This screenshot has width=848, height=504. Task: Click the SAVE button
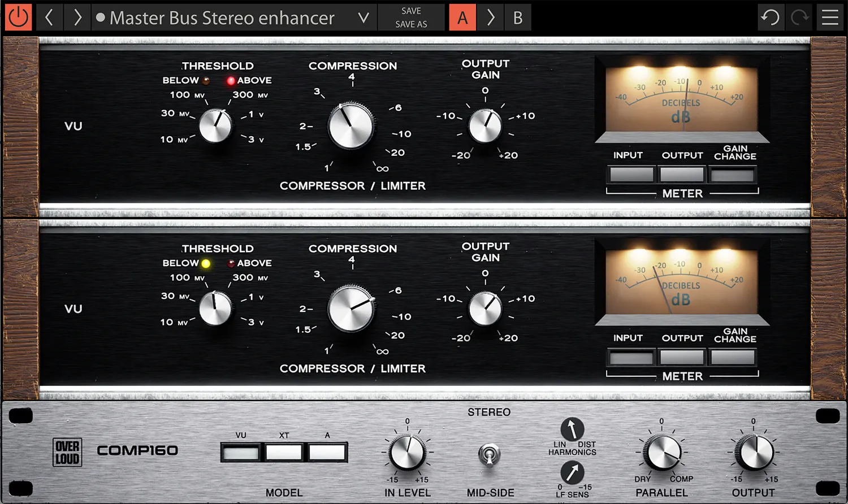(x=411, y=11)
